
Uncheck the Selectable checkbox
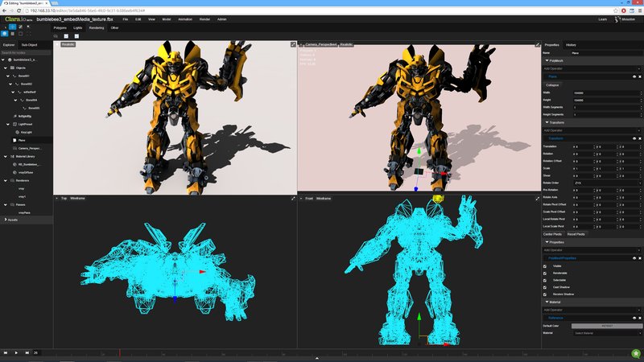[x=545, y=280]
